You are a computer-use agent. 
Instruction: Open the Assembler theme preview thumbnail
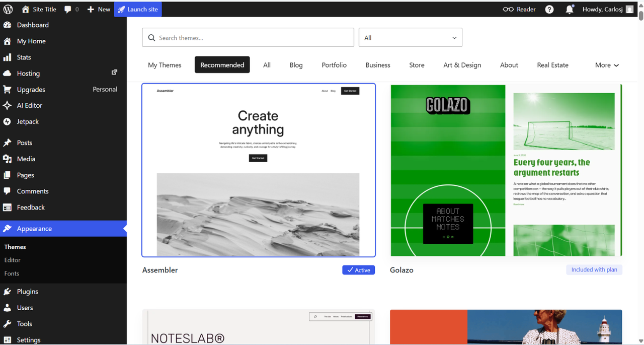[259, 170]
